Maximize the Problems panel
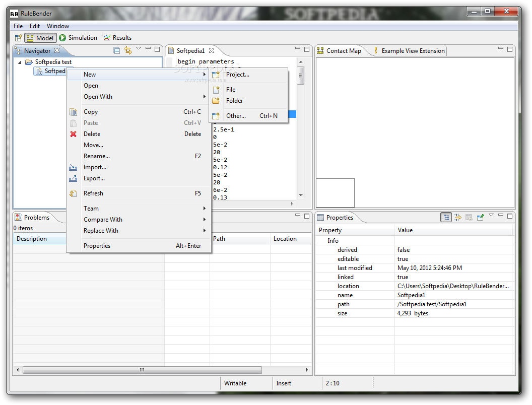Image resolution: width=532 pixels, height=405 pixels. 307,216
